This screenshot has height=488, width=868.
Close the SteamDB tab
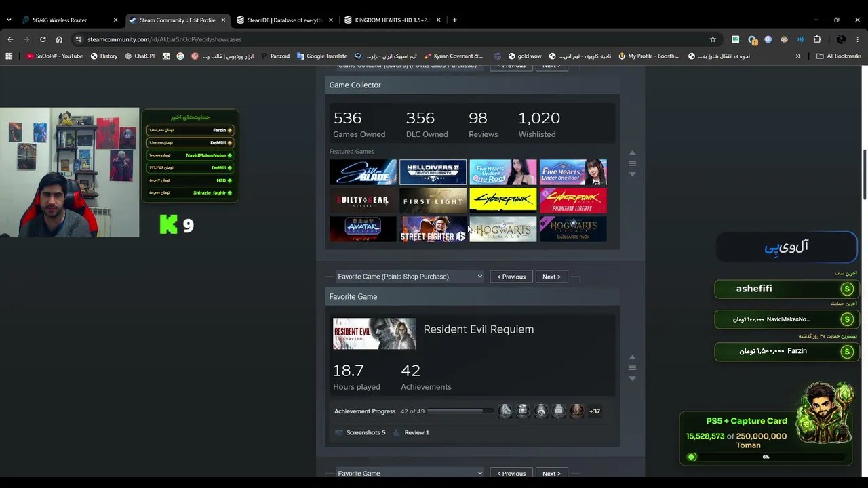coord(331,20)
